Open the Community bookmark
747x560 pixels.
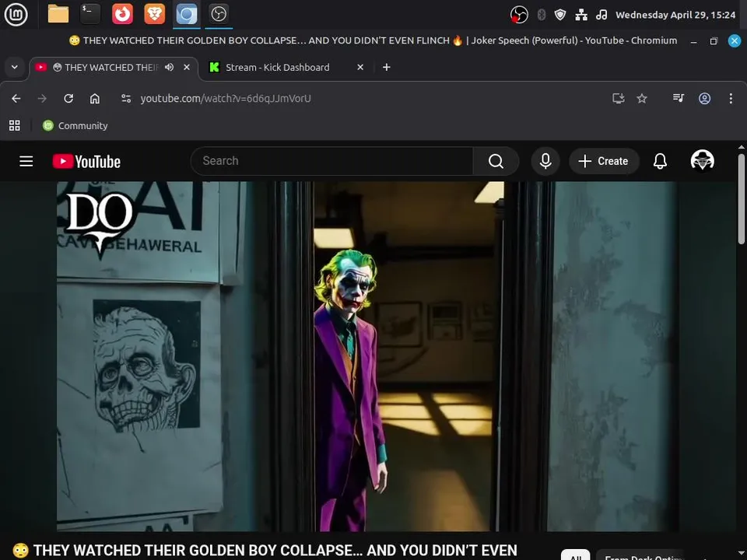(x=75, y=126)
